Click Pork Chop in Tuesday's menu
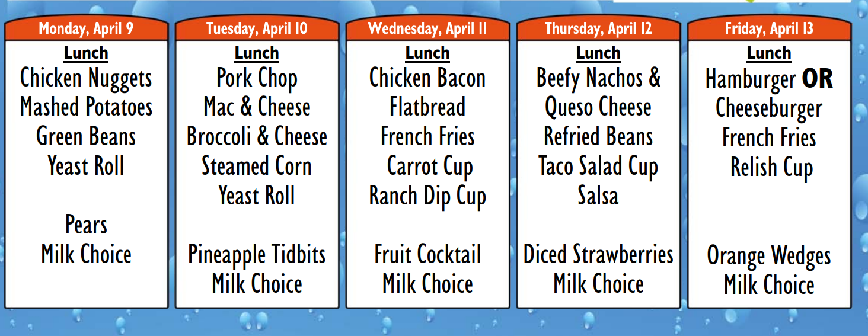Viewport: 868px width, 336px height. click(257, 79)
